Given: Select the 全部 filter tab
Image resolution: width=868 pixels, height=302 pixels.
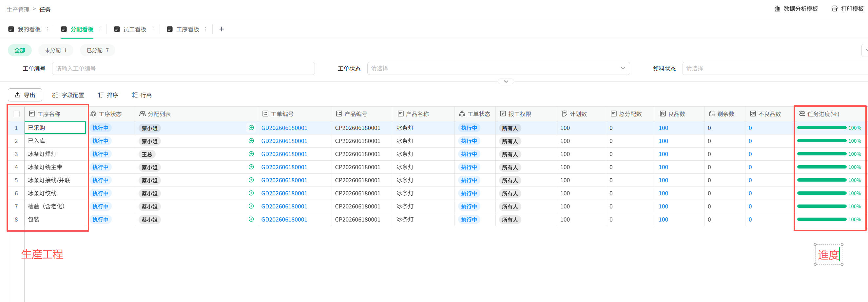Looking at the screenshot, I should click(x=20, y=50).
